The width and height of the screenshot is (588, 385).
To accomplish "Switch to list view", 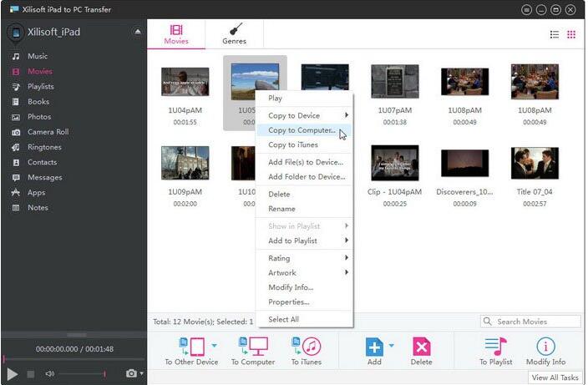I will [555, 34].
